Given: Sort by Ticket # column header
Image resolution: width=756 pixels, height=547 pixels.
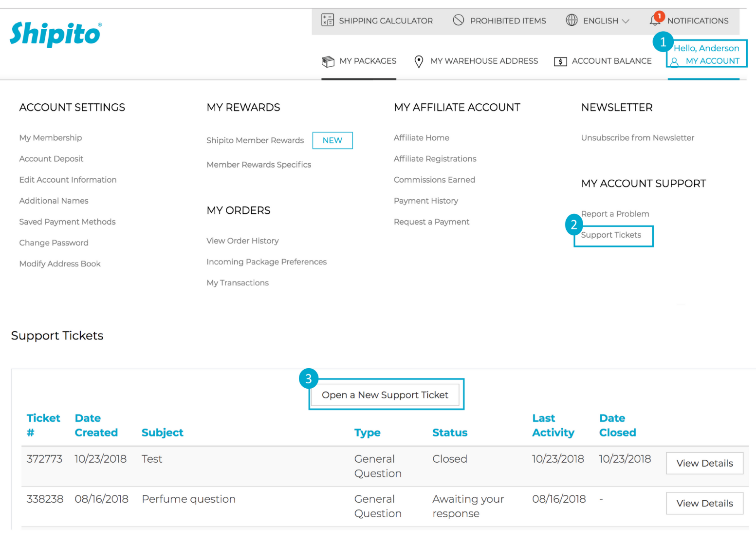Looking at the screenshot, I should click(43, 425).
